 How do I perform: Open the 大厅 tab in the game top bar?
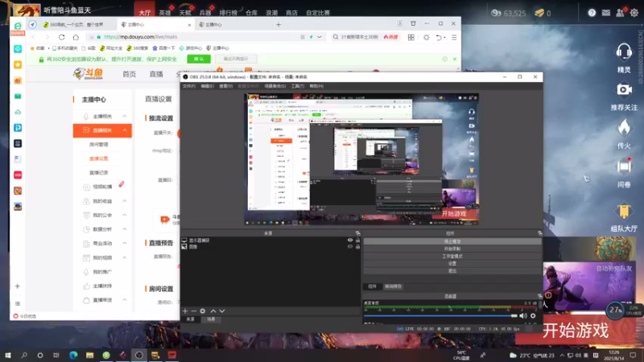click(x=145, y=13)
